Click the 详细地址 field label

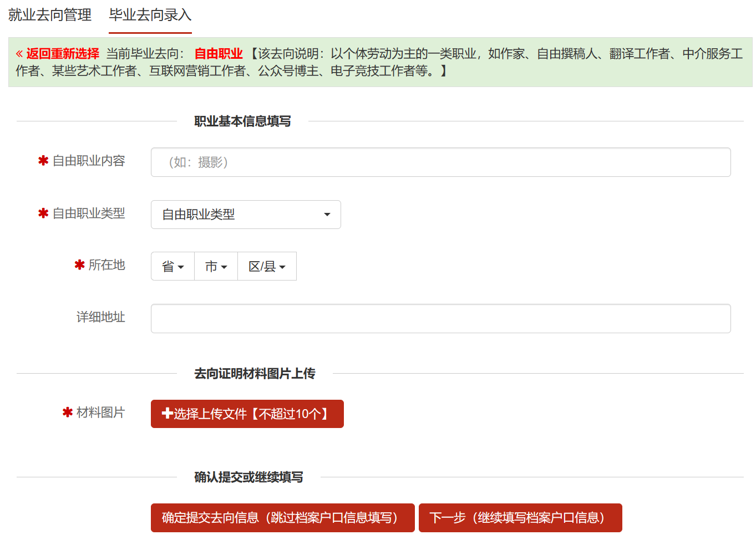coord(101,317)
